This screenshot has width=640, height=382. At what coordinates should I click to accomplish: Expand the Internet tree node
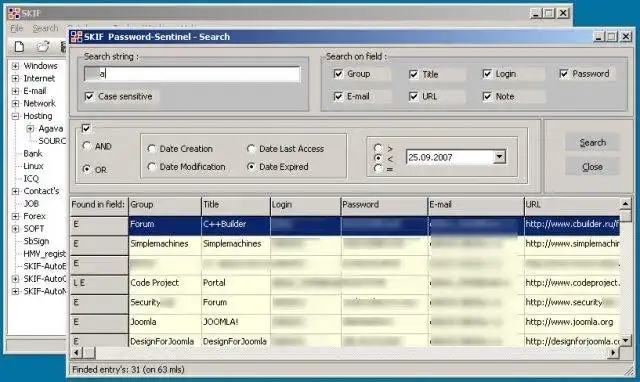[x=16, y=78]
